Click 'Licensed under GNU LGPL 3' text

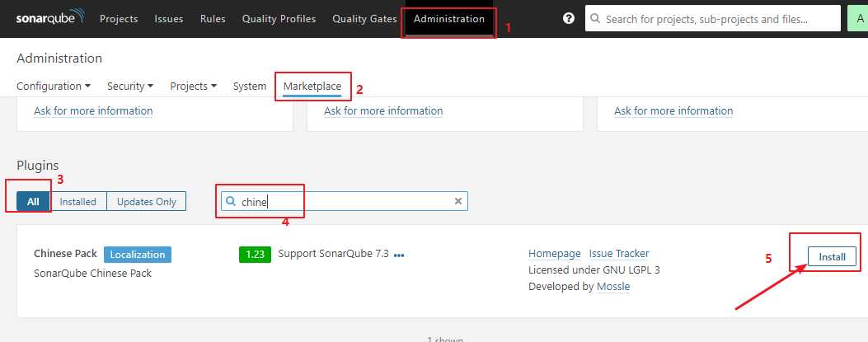coord(594,270)
